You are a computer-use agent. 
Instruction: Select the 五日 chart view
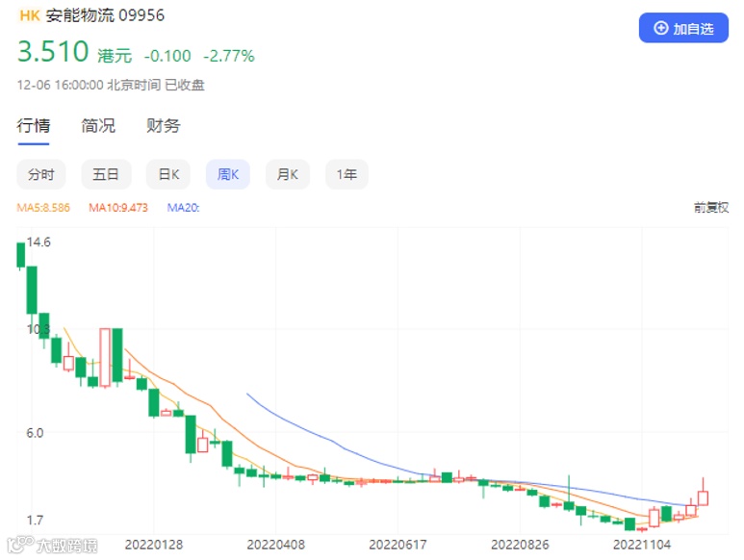click(x=106, y=174)
